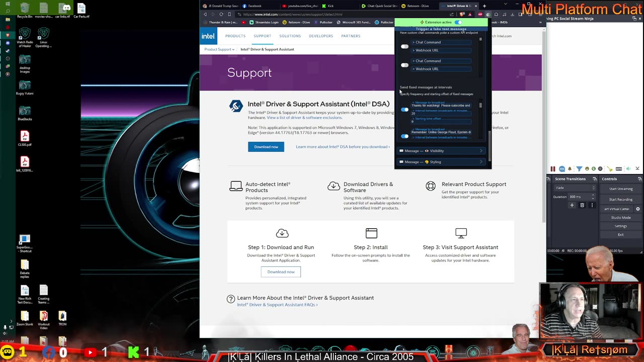Pop out the Controls dock

(639, 178)
